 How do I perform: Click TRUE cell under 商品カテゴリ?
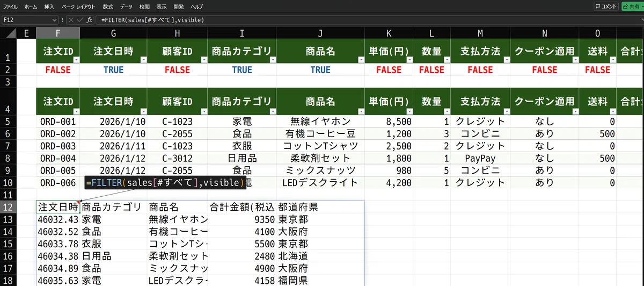point(242,70)
